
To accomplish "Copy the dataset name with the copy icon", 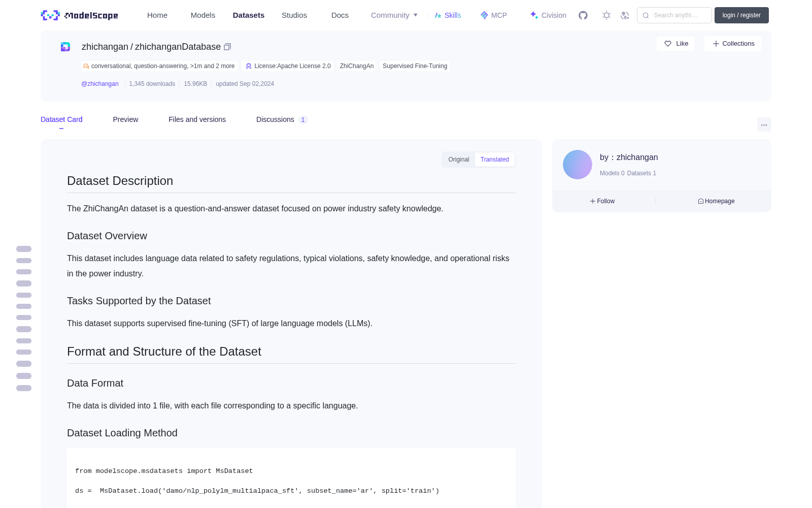I will pos(227,47).
